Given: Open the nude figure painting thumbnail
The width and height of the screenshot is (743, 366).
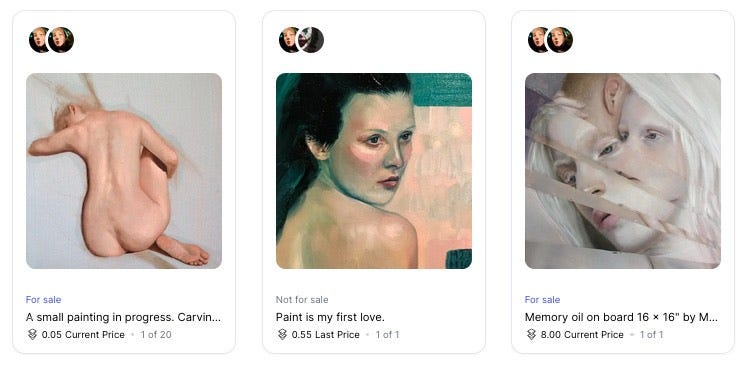Looking at the screenshot, I should [x=124, y=171].
